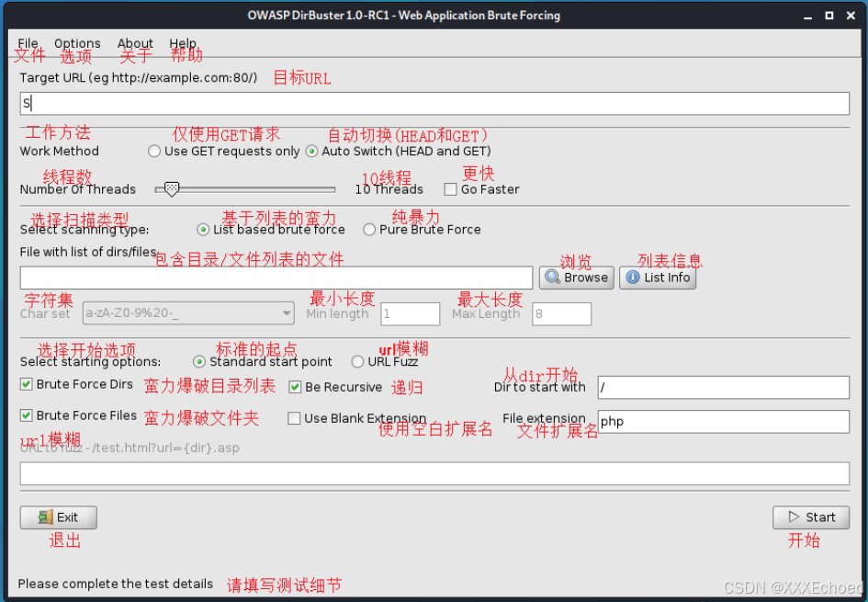The image size is (868, 602).
Task: Open the Help menu
Action: point(183,43)
